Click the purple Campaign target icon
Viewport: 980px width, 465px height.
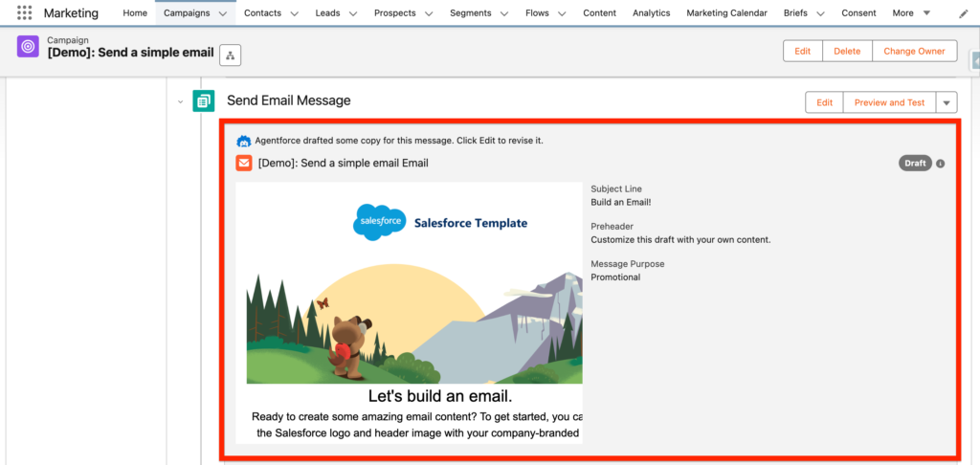pyautogui.click(x=28, y=48)
